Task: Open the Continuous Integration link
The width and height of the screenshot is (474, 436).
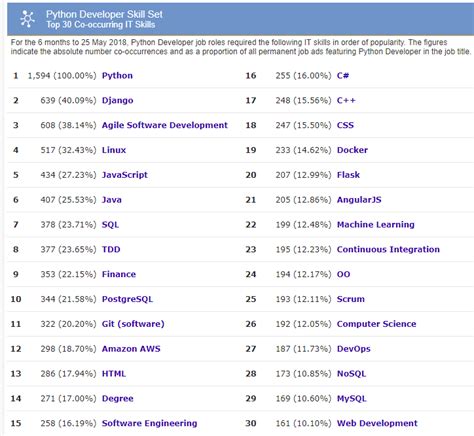Action: (x=388, y=249)
